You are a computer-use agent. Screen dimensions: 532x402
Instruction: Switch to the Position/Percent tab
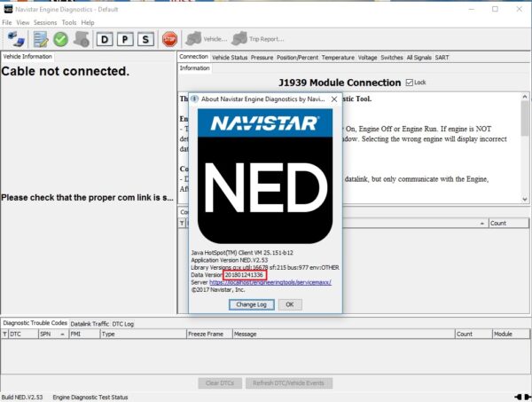(x=297, y=58)
